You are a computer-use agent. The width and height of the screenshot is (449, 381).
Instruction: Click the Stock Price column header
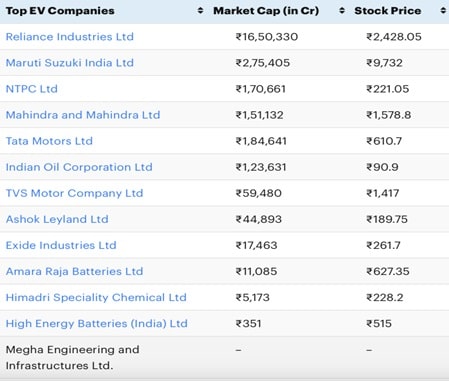point(388,11)
